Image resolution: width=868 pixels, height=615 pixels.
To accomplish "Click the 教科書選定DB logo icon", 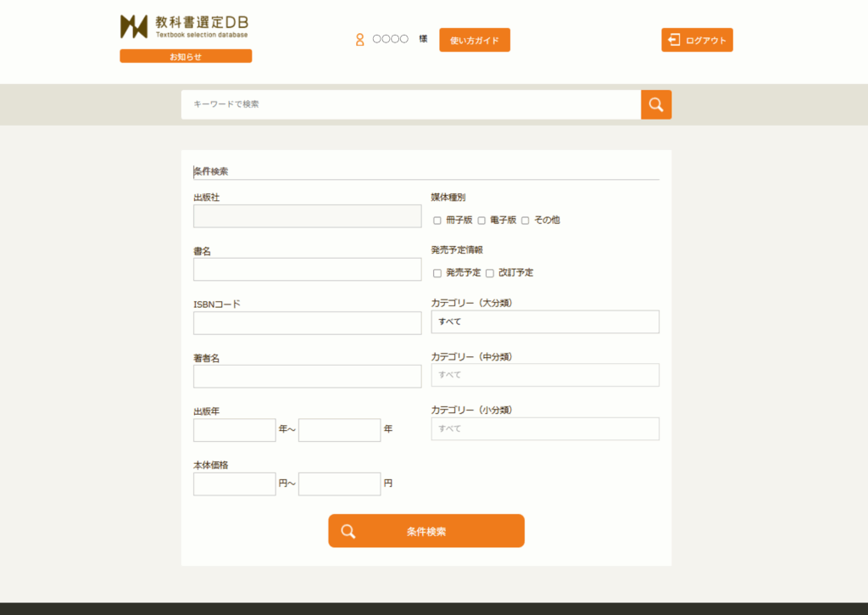I will coord(133,26).
